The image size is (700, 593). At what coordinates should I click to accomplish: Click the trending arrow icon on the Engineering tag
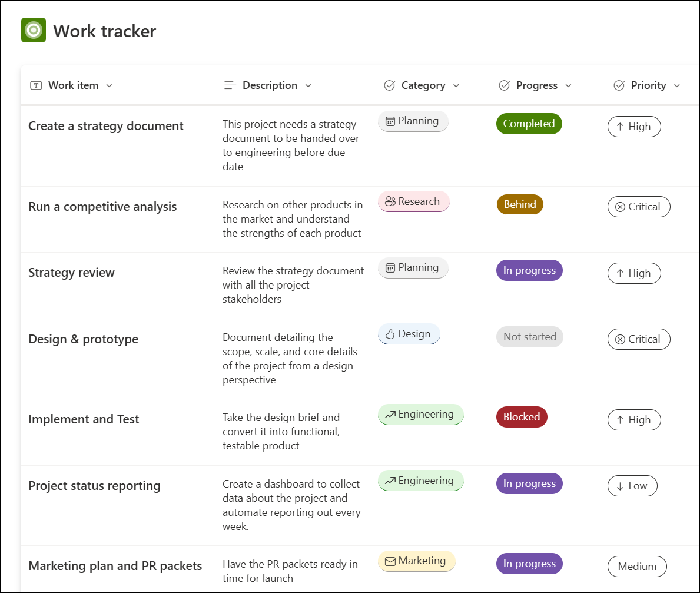pos(390,414)
